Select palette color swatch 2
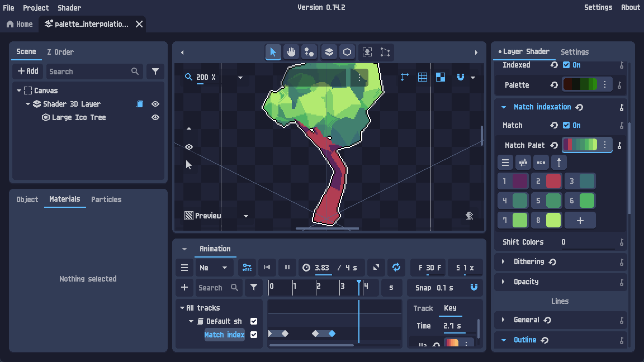The height and width of the screenshot is (362, 644). pos(546,181)
